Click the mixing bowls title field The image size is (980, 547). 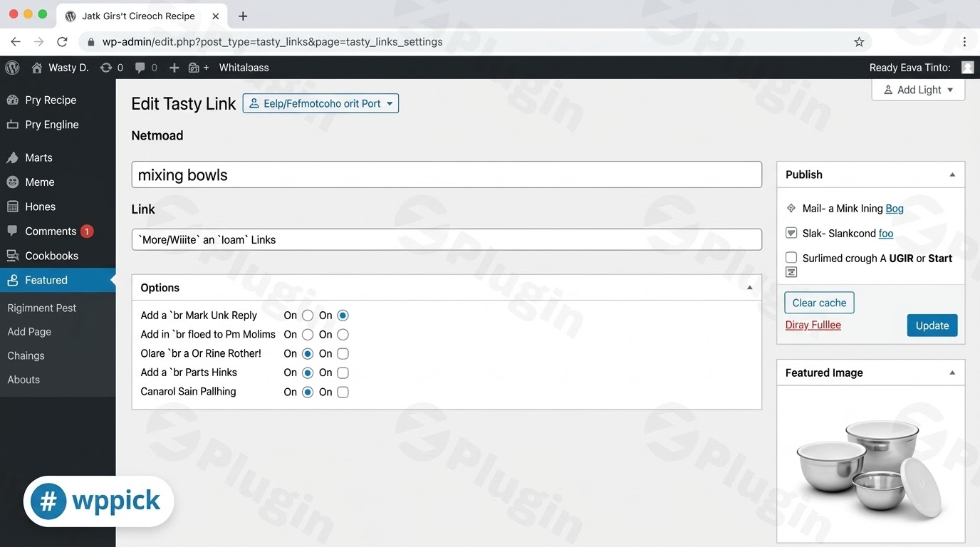click(x=447, y=174)
